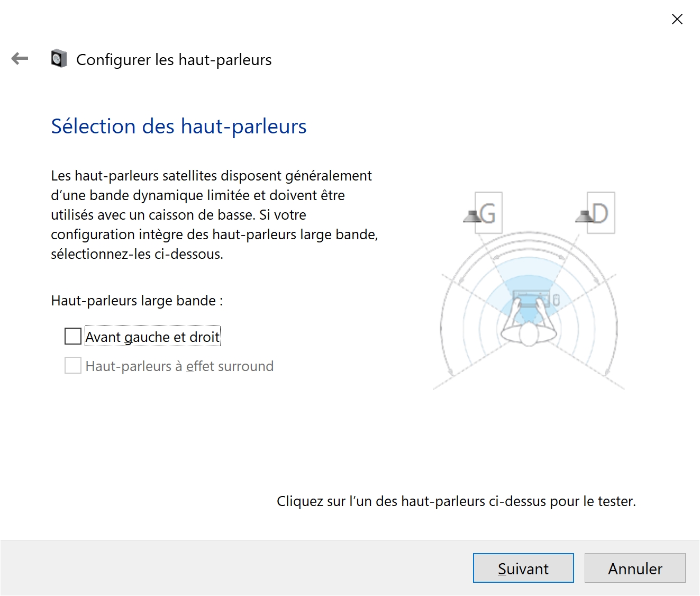Viewport: 700px width, 596px height.
Task: Enable the Avant gauche et droit checkbox
Action: point(72,336)
